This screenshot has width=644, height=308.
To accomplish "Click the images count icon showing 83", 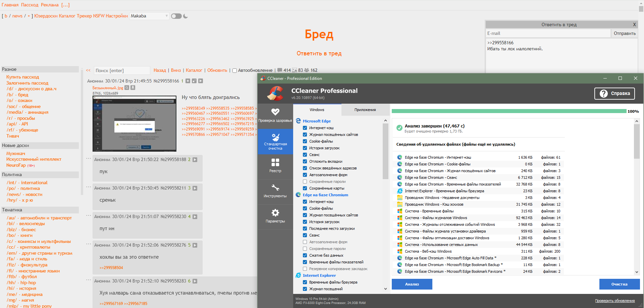I will pyautogui.click(x=294, y=70).
